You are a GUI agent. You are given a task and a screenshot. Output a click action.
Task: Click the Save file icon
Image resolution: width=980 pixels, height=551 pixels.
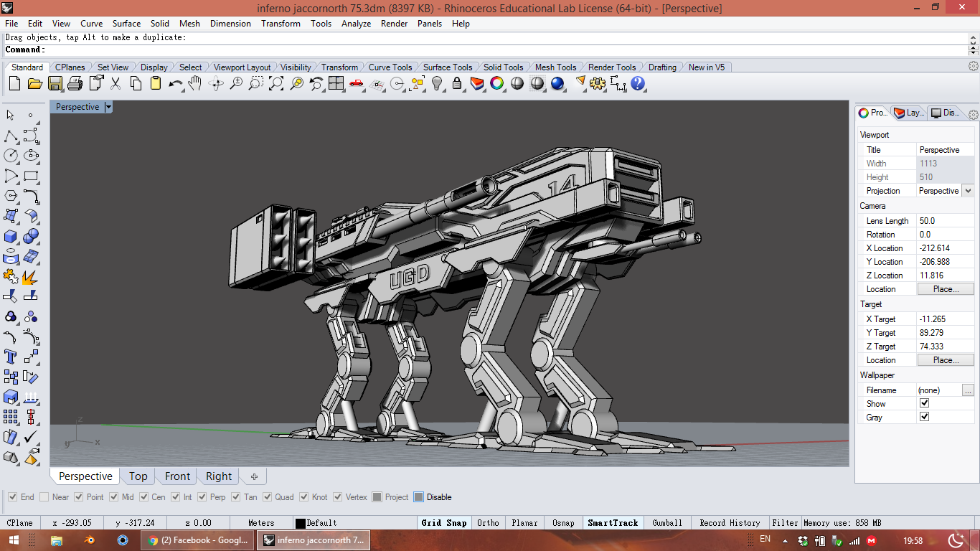[x=55, y=84]
